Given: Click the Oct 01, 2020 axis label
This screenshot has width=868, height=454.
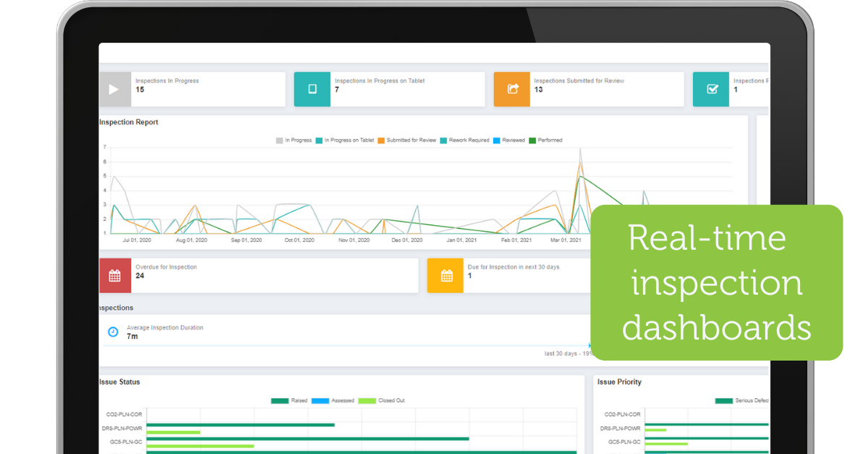Looking at the screenshot, I should [299, 240].
